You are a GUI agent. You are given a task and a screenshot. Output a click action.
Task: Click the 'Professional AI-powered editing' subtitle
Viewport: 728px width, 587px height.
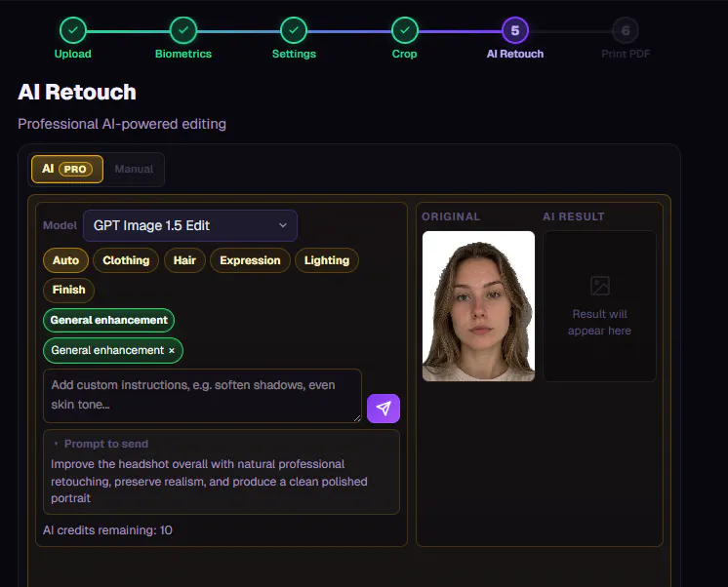[x=122, y=124]
